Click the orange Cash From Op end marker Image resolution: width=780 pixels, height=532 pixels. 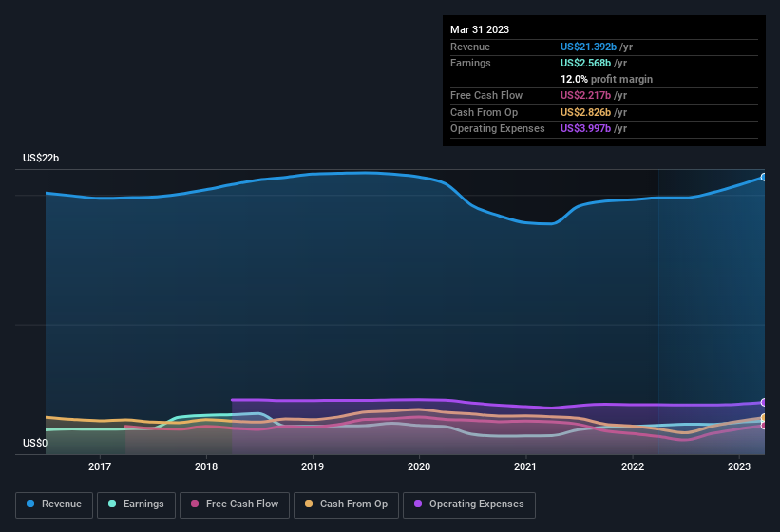click(764, 418)
